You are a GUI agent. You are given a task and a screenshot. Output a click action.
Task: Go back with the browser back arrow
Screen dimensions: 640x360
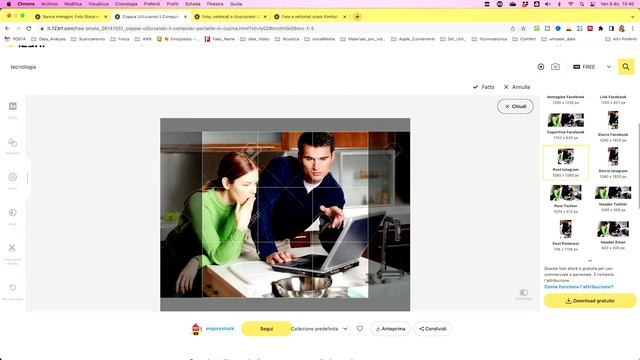coord(7,28)
